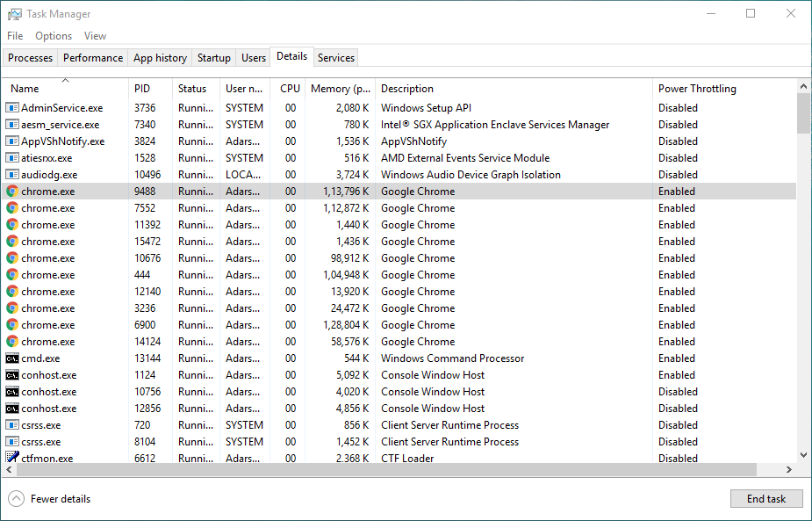Image resolution: width=812 pixels, height=521 pixels.
Task: Click the Task Manager title bar icon
Action: pos(15,14)
